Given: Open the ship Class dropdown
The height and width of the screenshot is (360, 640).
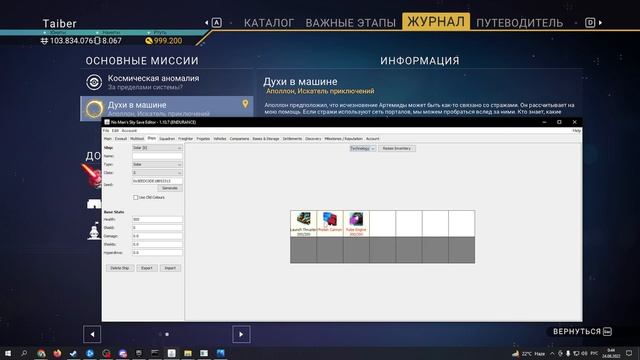Looking at the screenshot, I should [x=157, y=173].
